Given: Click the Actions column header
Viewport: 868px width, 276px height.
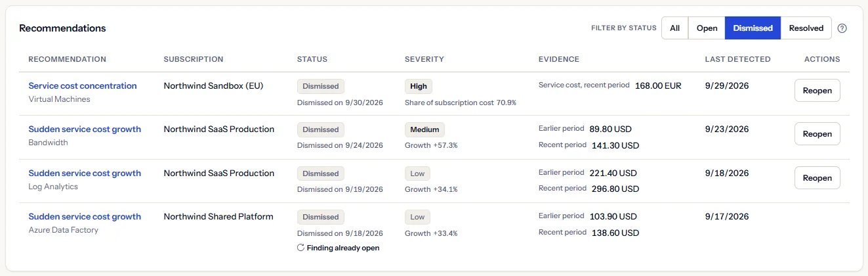Looking at the screenshot, I should click(822, 59).
